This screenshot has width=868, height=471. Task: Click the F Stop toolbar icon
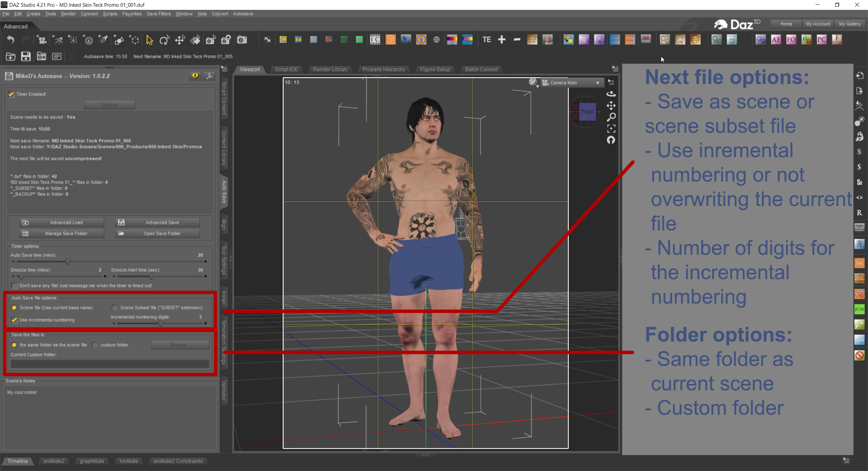[x=837, y=40]
